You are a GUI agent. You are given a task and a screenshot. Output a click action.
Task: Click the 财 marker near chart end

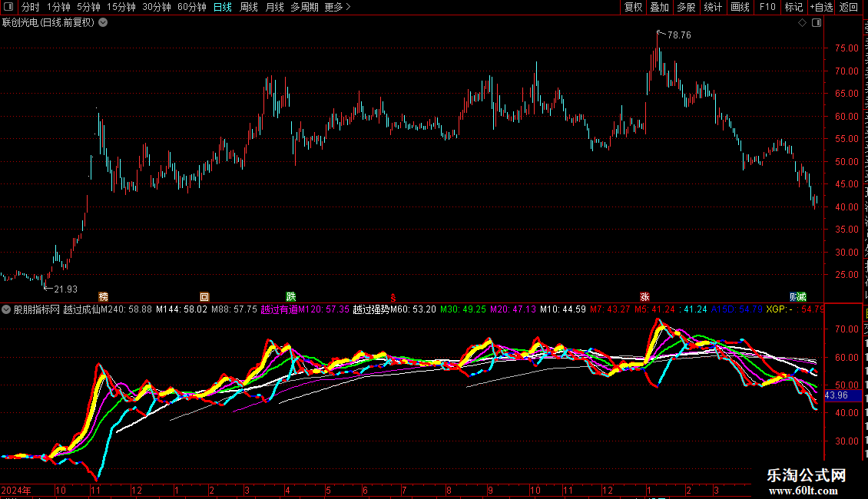pos(793,296)
